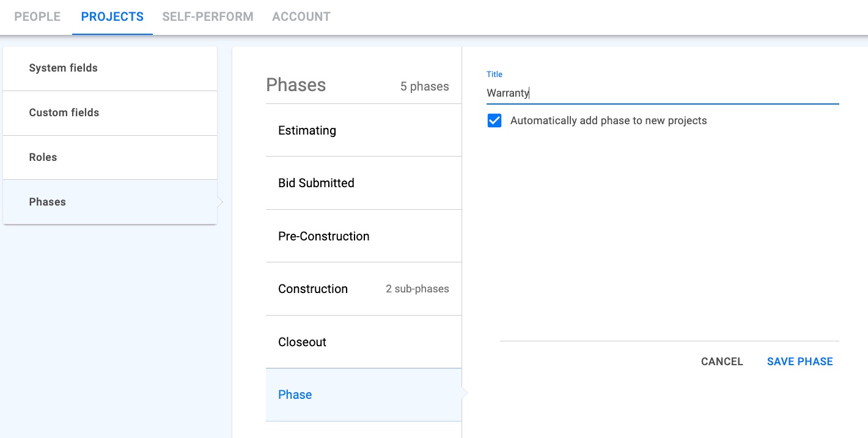Click the Title input field
The width and height of the screenshot is (868, 438).
pos(663,94)
